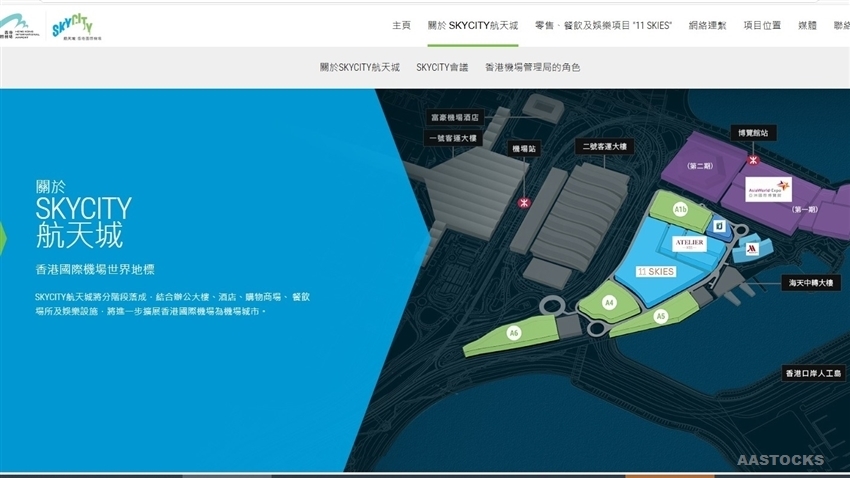Select the A1b site marker

click(680, 209)
